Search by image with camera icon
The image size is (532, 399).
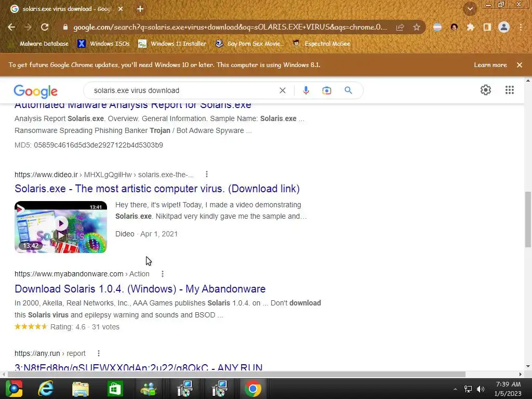click(327, 90)
